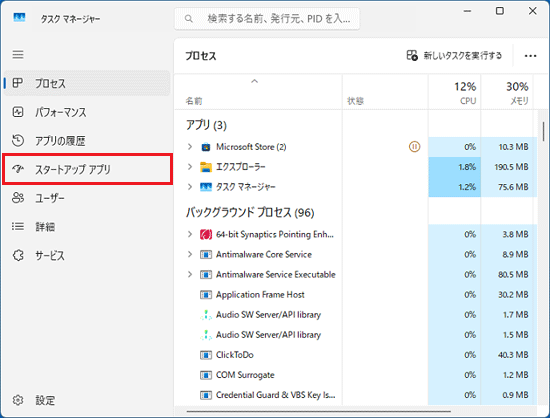This screenshot has height=418, width=550.
Task: Click the 詳細 list icon
Action: [18, 227]
